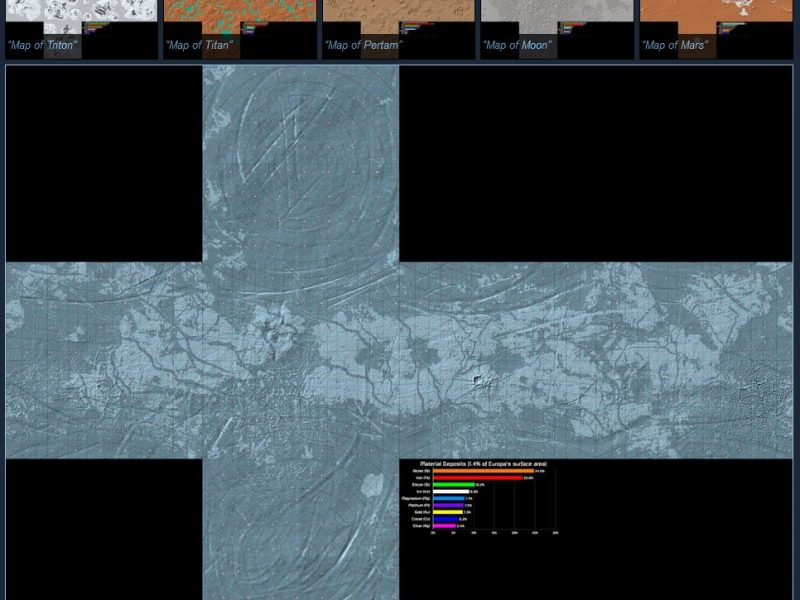Click the "Map of Triton" caption text
Viewport: 800px width, 600px height.
click(42, 46)
